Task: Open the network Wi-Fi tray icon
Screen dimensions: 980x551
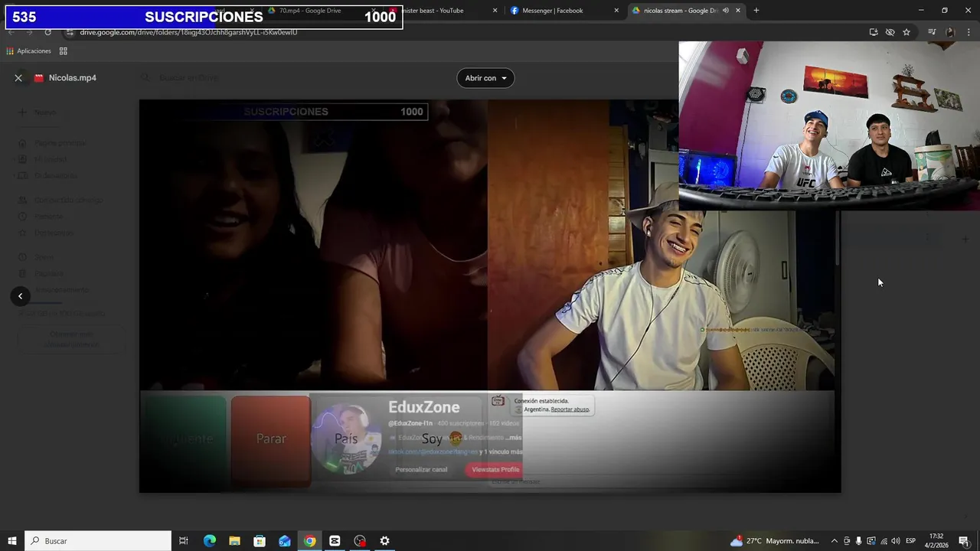Action: tap(884, 541)
